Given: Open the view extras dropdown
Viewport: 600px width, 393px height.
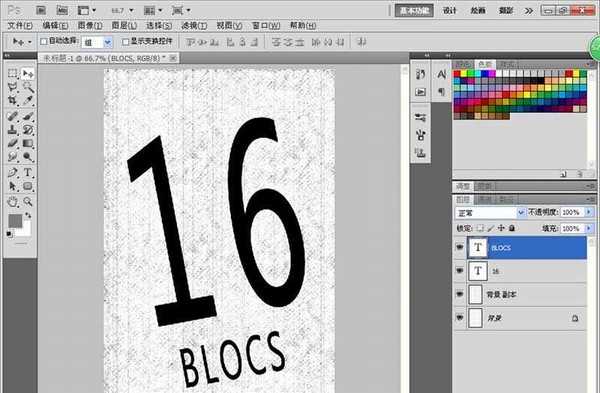Looking at the screenshot, I should click(x=87, y=10).
